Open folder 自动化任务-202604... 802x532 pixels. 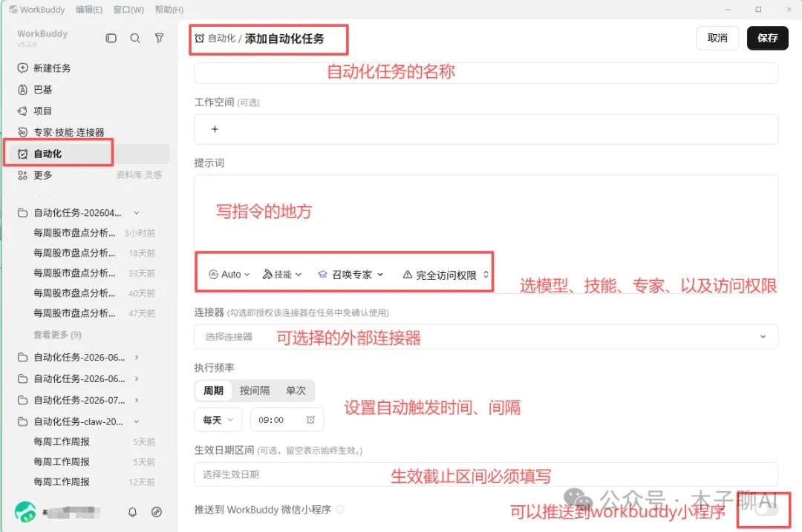point(77,213)
